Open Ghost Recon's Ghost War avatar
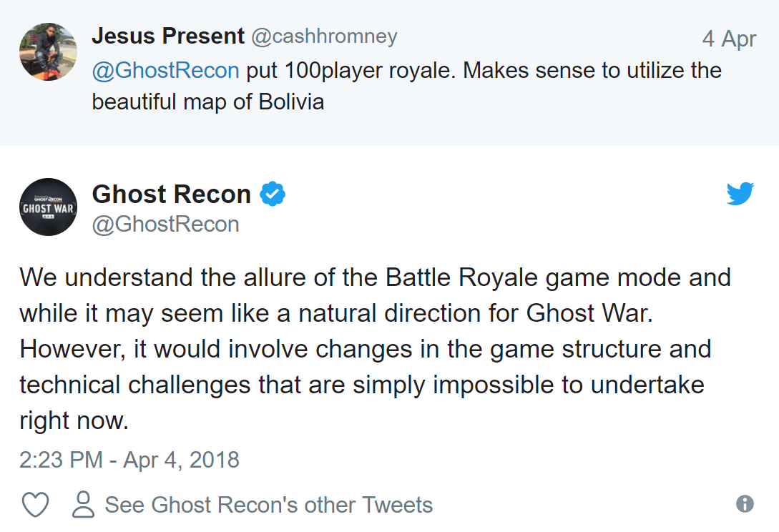 point(48,207)
